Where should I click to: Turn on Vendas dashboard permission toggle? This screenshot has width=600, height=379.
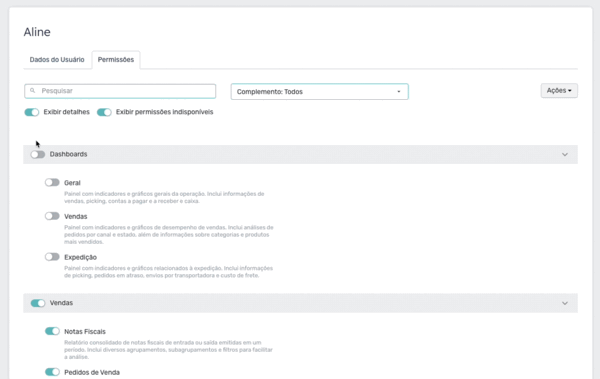[52, 216]
